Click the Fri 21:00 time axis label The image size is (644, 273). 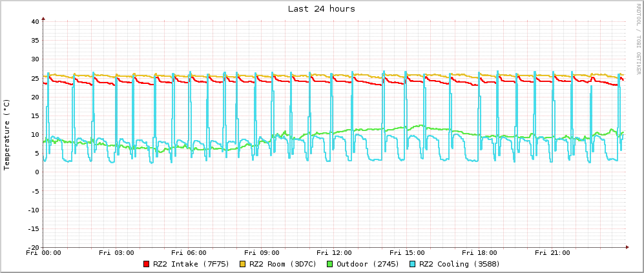552,253
